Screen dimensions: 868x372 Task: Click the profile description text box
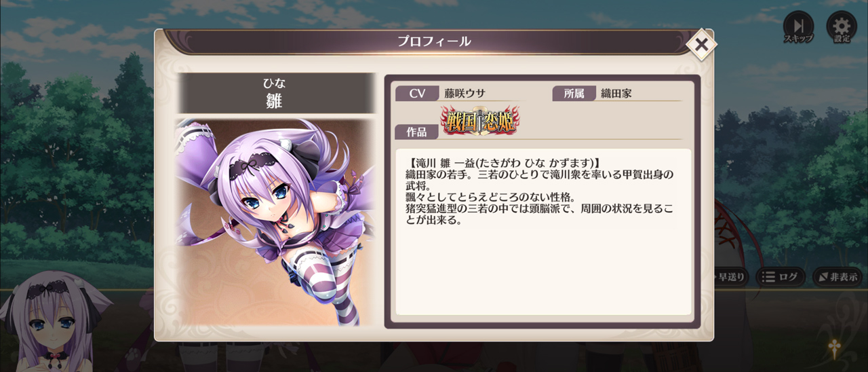click(x=544, y=232)
